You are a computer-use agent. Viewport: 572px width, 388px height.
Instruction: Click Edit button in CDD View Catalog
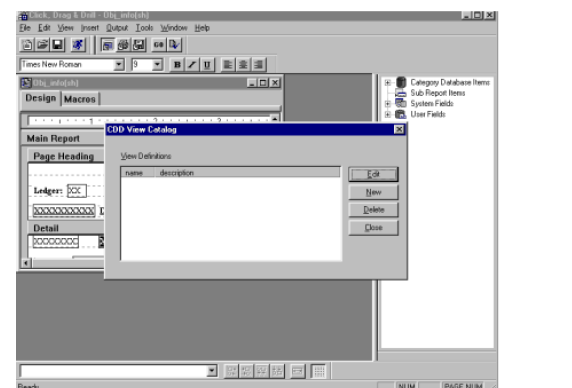(373, 174)
